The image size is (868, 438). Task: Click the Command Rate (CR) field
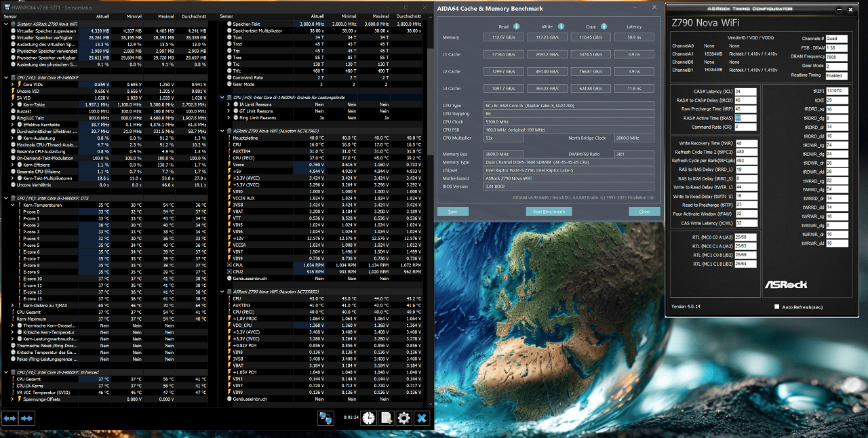(x=745, y=127)
